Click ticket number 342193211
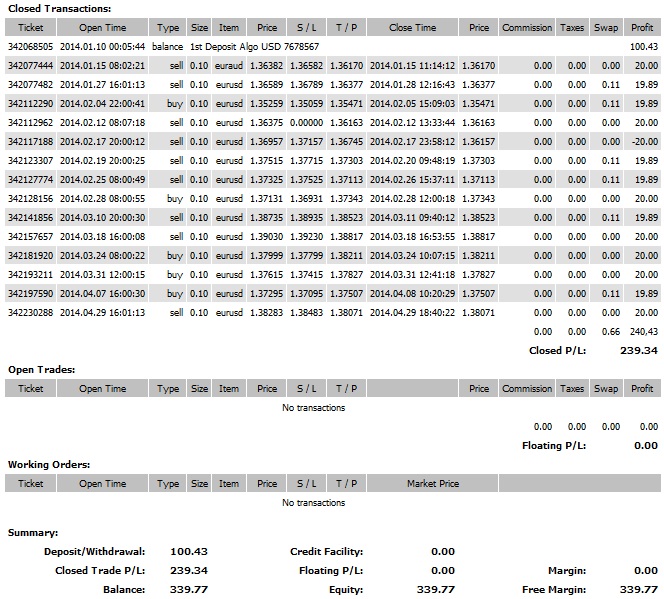 tap(30, 275)
